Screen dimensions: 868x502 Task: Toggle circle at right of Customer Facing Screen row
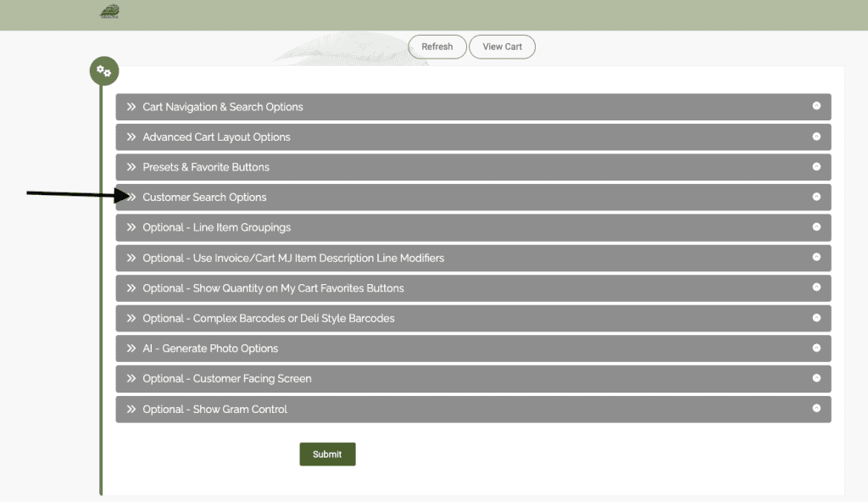[816, 378]
